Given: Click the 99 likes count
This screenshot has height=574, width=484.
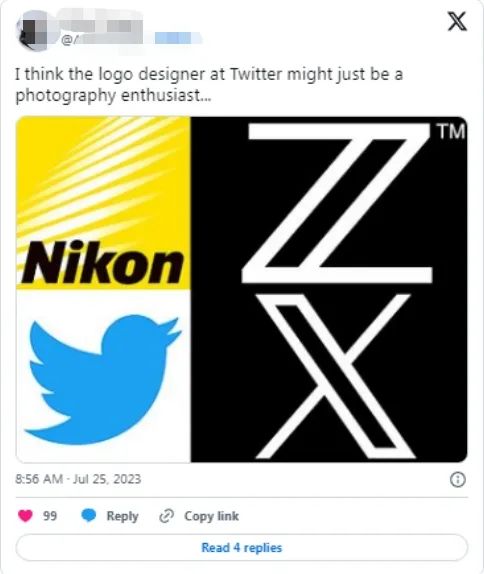Looking at the screenshot, I should (50, 516).
